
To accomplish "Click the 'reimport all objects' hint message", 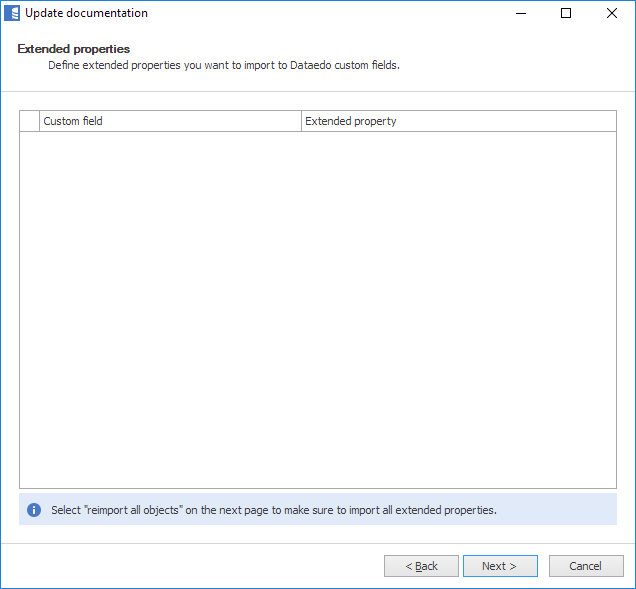I will [274, 510].
